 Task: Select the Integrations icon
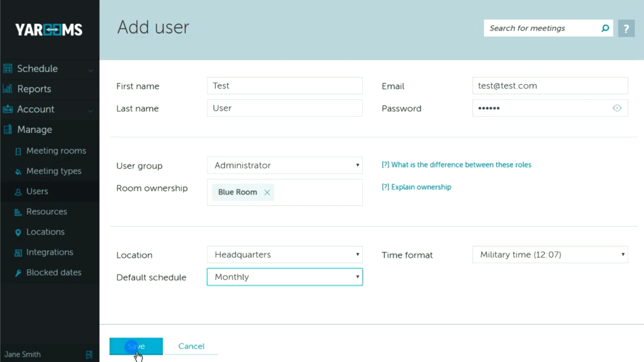(18, 253)
